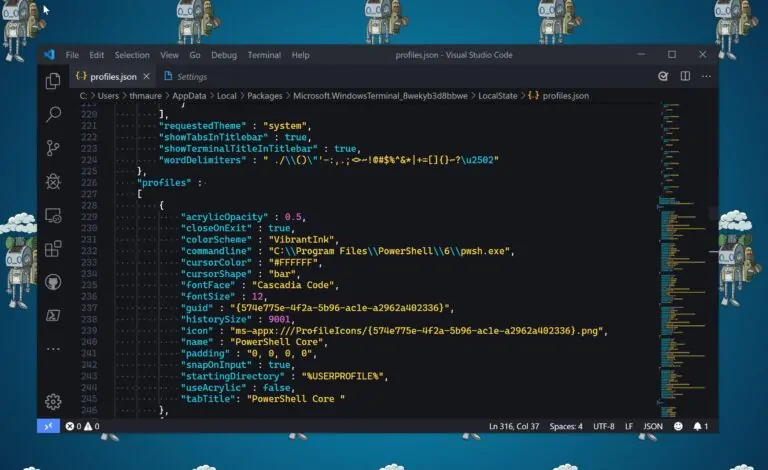Viewport: 768px width, 470px height.
Task: Change the LF end-of-line sequence
Action: coord(629,426)
